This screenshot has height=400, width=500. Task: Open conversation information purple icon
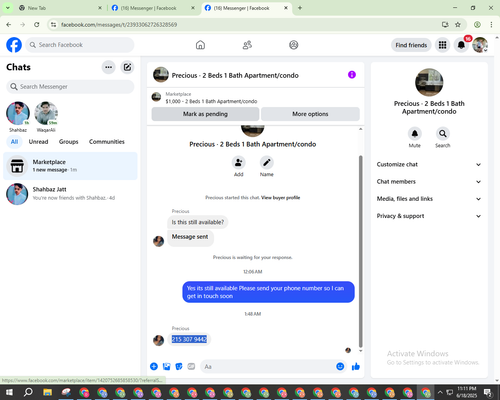352,75
